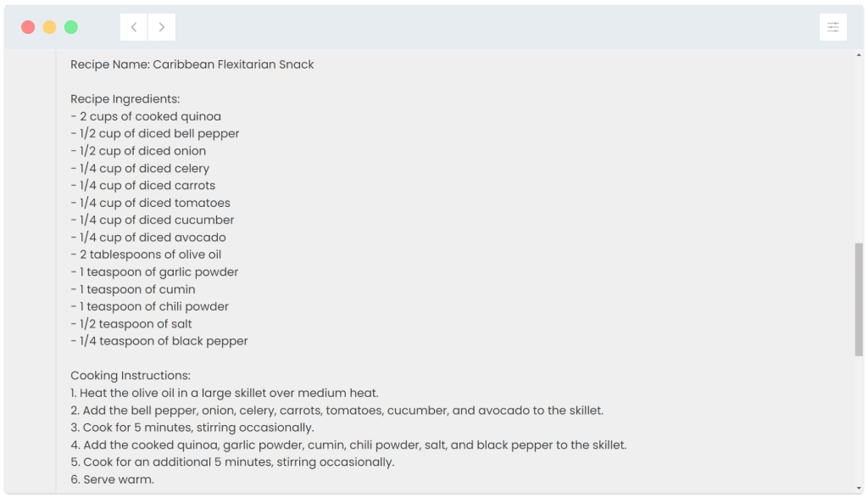Click the back navigation arrow
The image size is (868, 498).
pos(134,27)
